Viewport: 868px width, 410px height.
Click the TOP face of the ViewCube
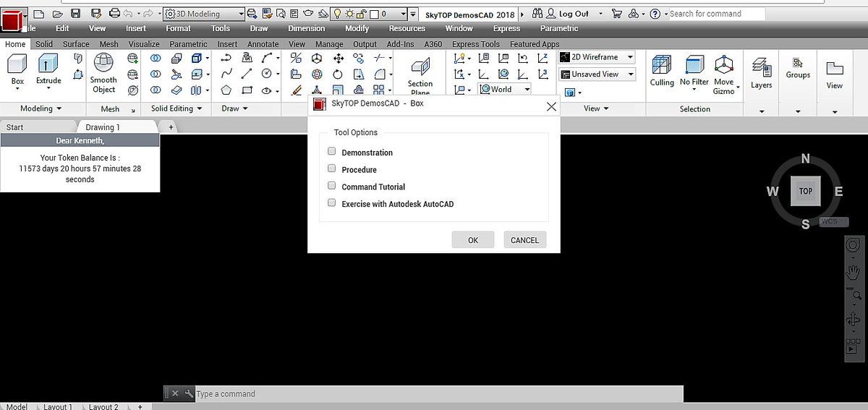point(805,191)
